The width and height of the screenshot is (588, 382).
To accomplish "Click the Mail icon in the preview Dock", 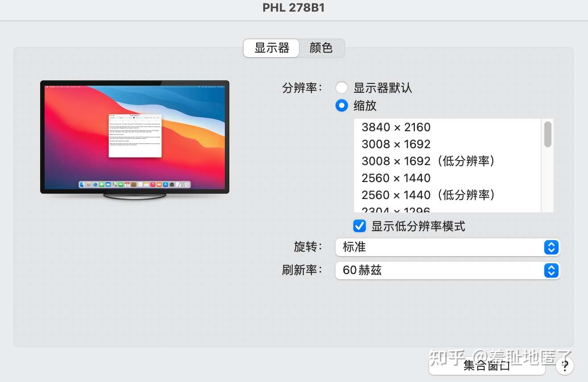I will pos(107,184).
